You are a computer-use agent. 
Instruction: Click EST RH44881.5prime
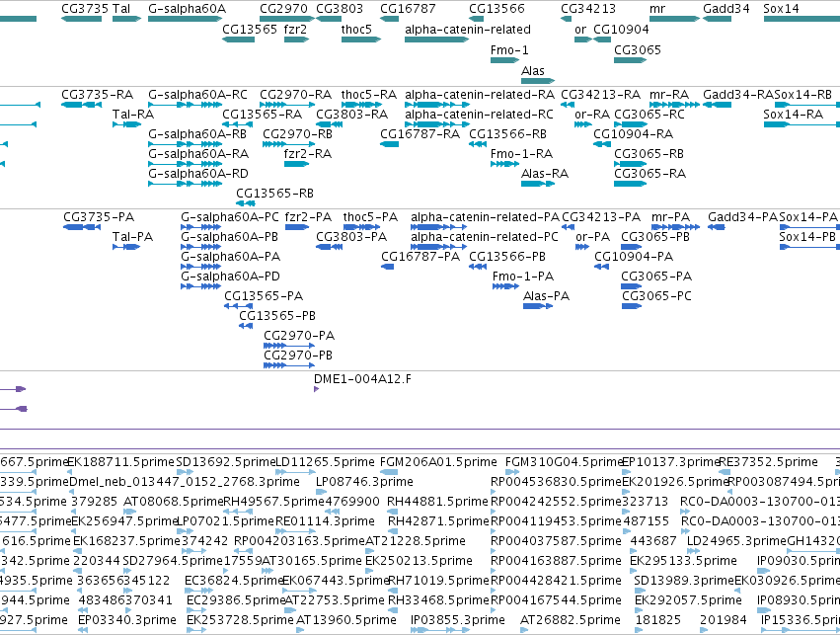coord(437,502)
